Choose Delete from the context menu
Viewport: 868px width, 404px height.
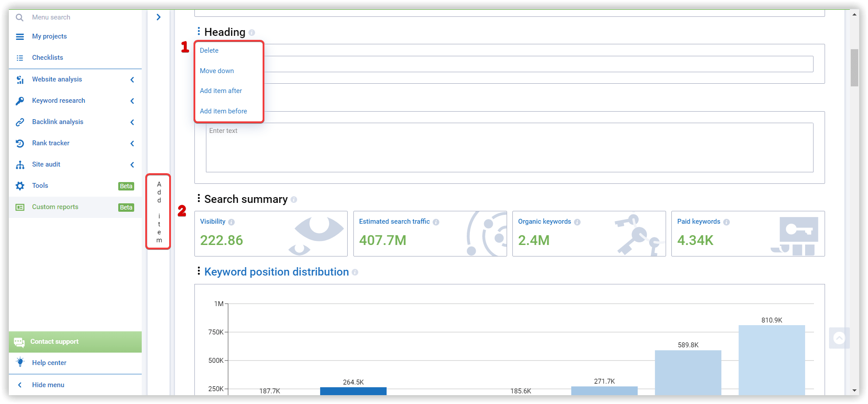coord(209,50)
